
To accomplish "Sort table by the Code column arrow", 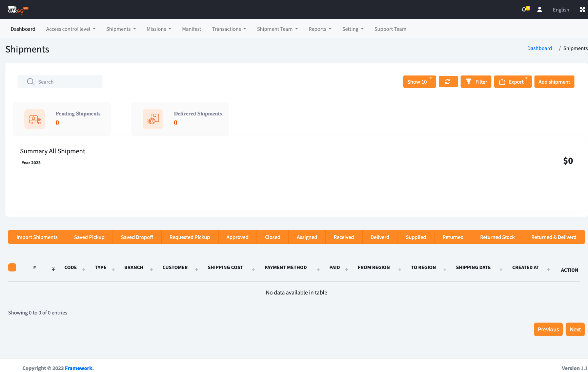I will 84,269.
